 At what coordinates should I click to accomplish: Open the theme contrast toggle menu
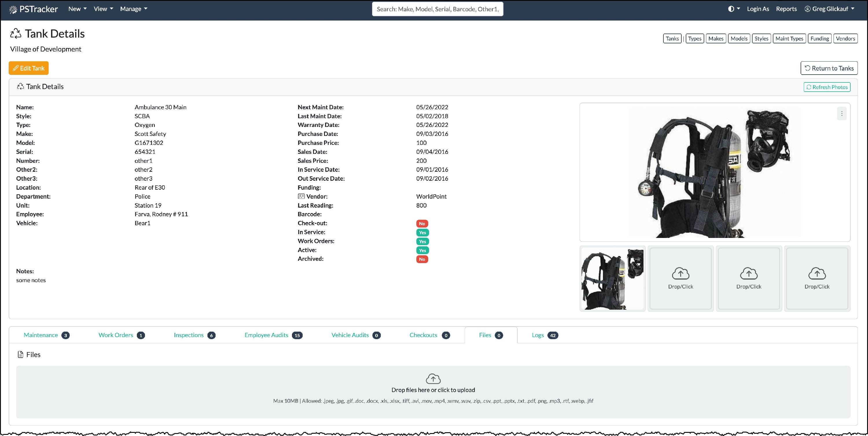(x=733, y=9)
